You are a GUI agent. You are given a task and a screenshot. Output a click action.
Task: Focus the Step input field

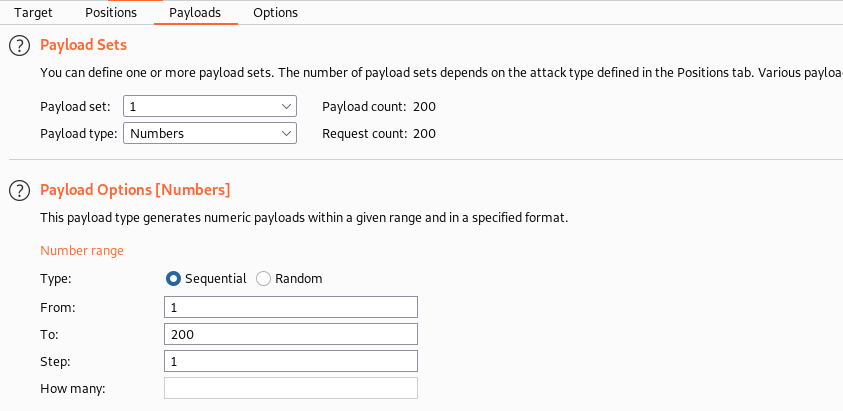point(290,361)
